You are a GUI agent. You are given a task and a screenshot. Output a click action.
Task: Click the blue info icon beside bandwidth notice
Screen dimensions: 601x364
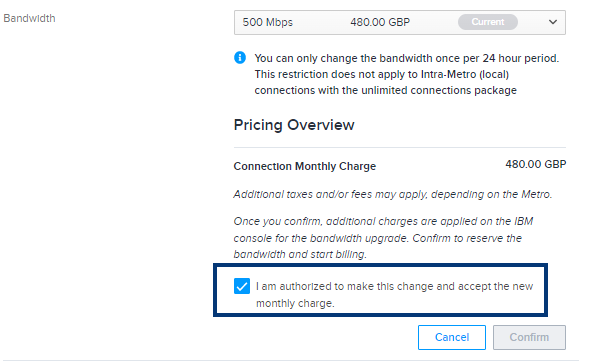click(240, 58)
